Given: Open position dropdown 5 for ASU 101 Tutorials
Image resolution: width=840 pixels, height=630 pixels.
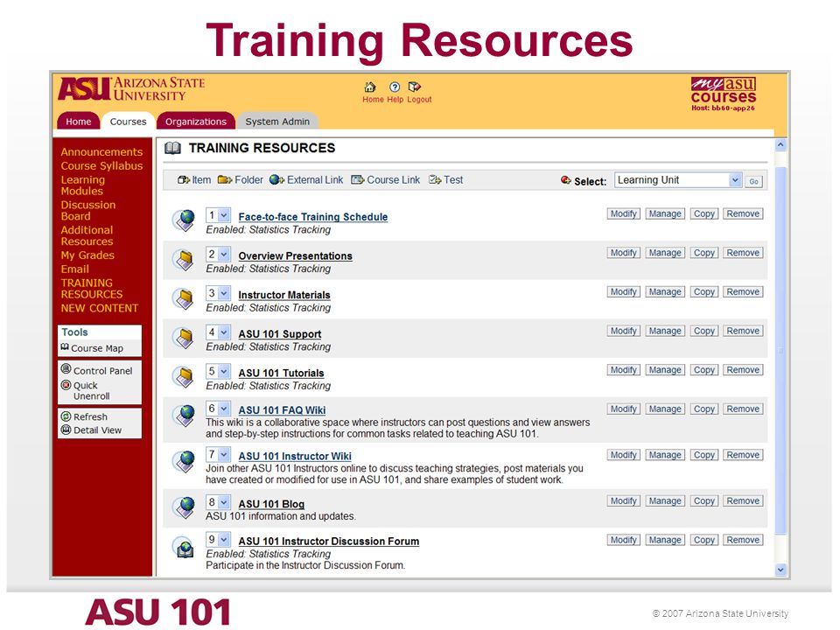Looking at the screenshot, I should 218,372.
